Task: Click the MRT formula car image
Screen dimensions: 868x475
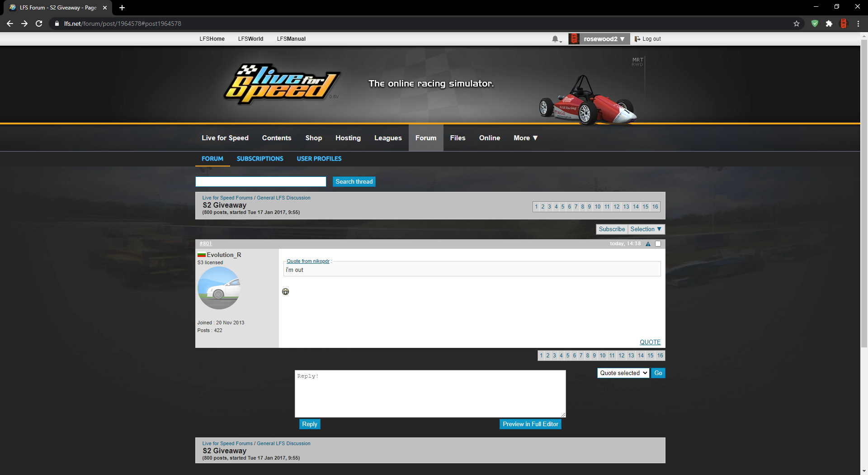Action: (588, 100)
